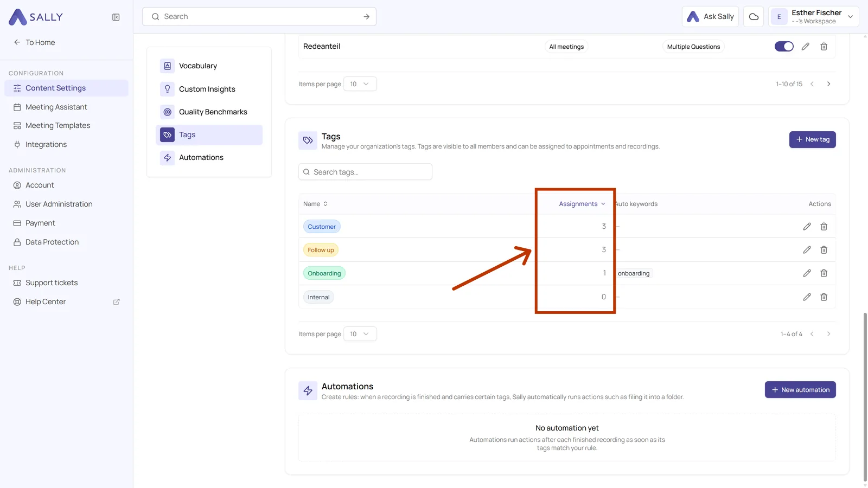Image resolution: width=868 pixels, height=488 pixels.
Task: Expand tags items per page dropdown
Action: pos(360,334)
